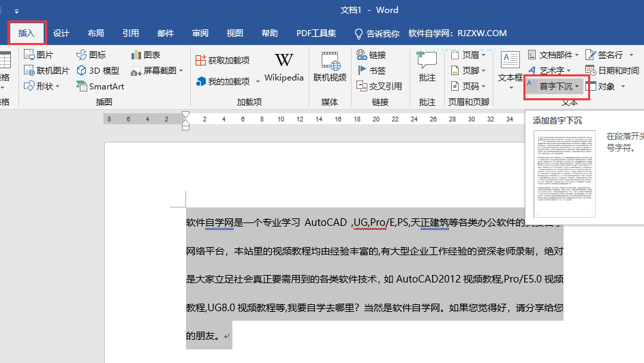
Task: Add a signature line (签名行)
Action: coord(609,55)
